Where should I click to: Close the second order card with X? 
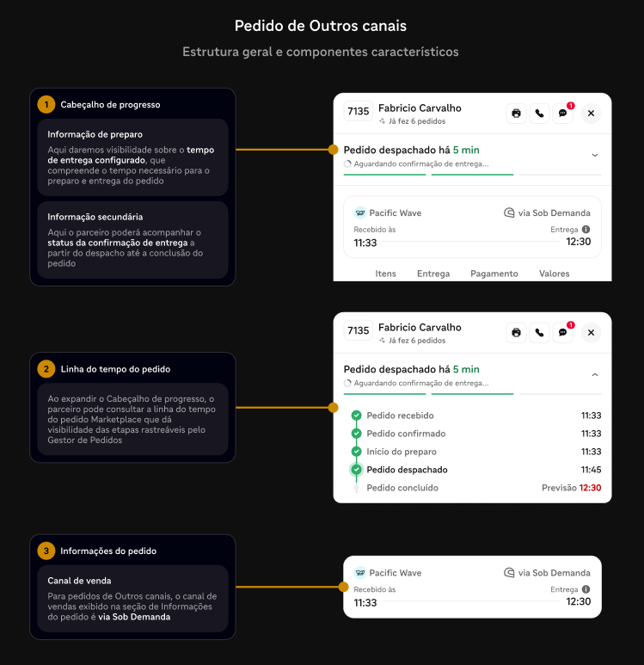click(x=591, y=332)
